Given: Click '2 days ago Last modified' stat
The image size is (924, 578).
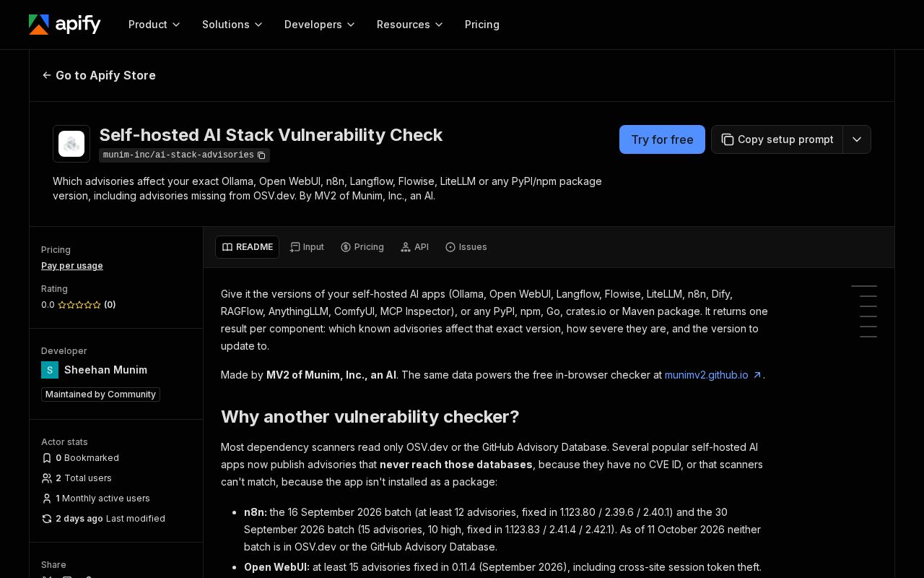Looking at the screenshot, I should [103, 519].
